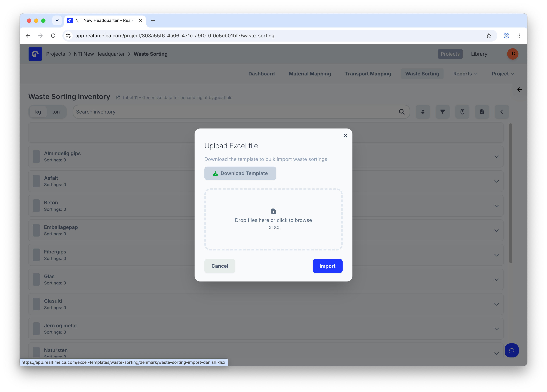This screenshot has height=392, width=547.
Task: Close the NTI New Headquarter tab
Action: click(x=140, y=20)
